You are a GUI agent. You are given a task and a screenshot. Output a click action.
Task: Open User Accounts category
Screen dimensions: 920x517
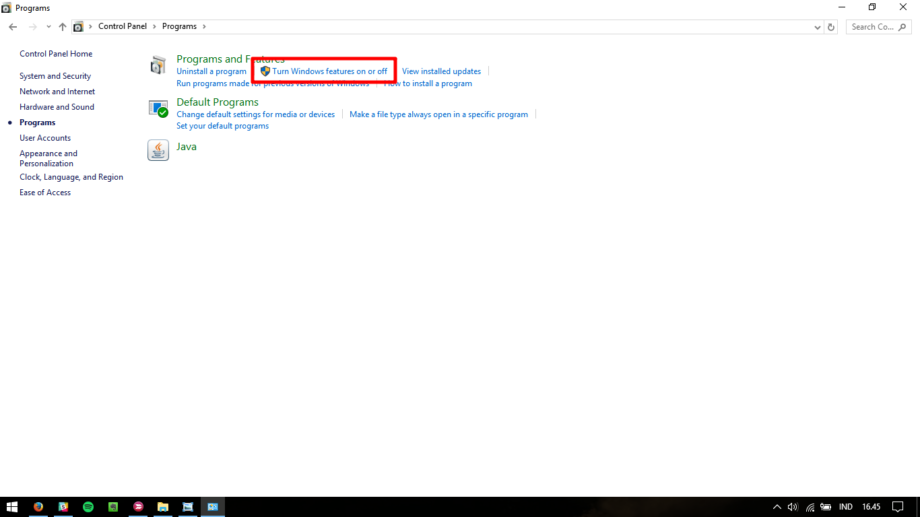point(45,138)
